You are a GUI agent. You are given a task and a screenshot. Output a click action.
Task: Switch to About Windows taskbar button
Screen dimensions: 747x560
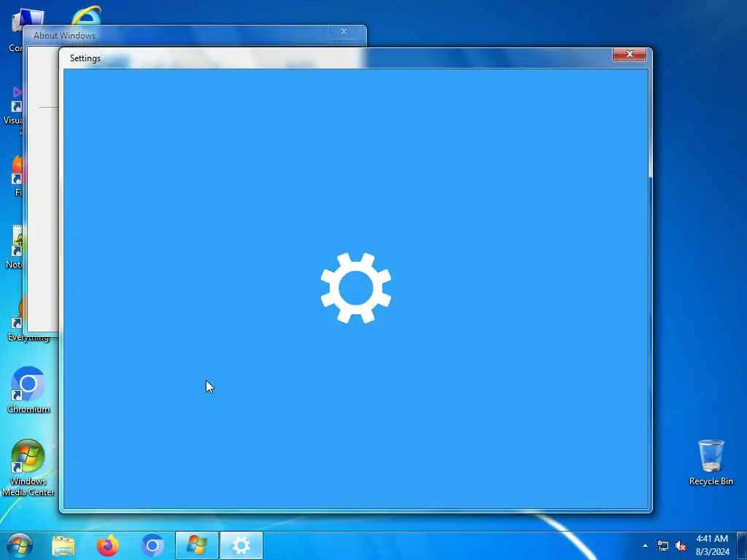click(x=197, y=545)
